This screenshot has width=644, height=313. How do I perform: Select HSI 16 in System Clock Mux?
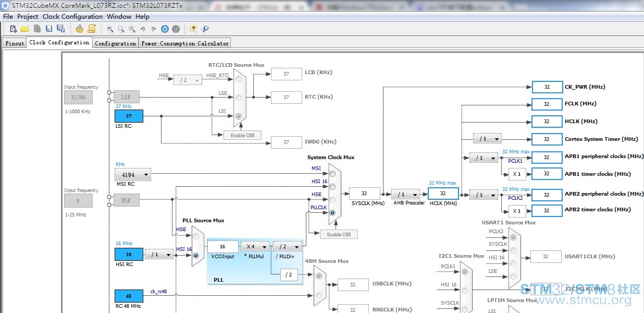coord(332,186)
